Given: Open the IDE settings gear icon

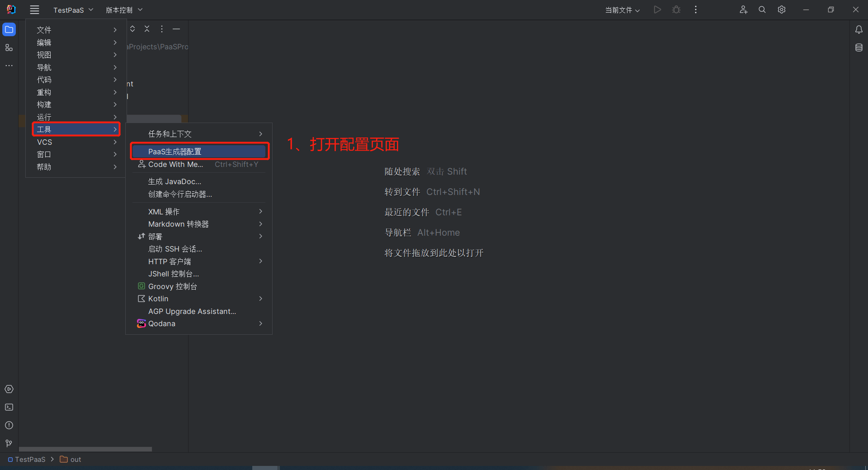Looking at the screenshot, I should (782, 9).
